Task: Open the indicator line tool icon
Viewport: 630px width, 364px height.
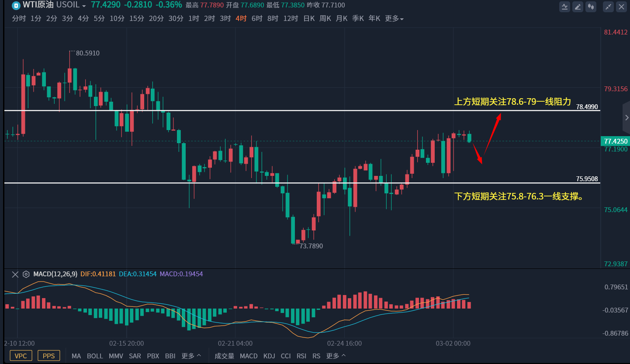Action: click(565, 7)
